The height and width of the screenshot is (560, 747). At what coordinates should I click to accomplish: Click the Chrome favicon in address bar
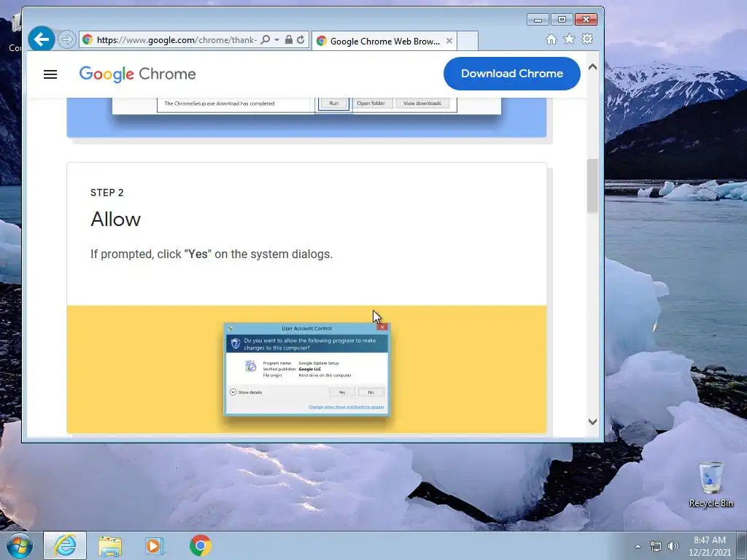pyautogui.click(x=88, y=39)
